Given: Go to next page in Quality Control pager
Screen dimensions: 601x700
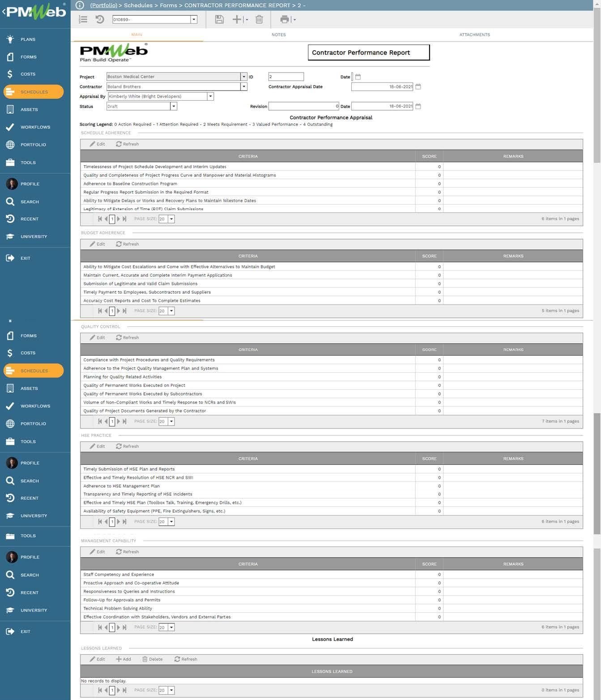Looking at the screenshot, I should (119, 421).
